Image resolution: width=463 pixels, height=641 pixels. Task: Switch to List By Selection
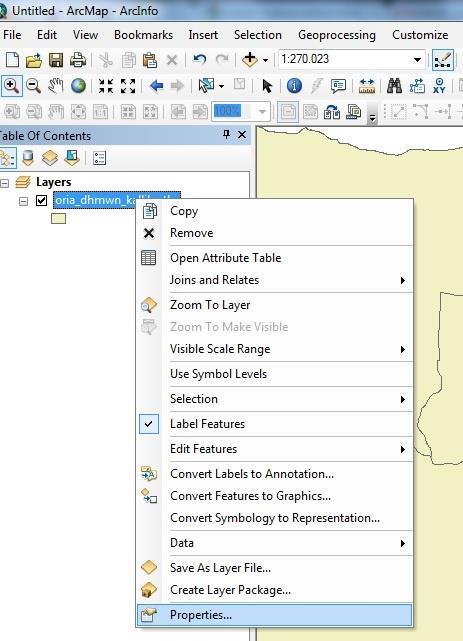point(72,158)
